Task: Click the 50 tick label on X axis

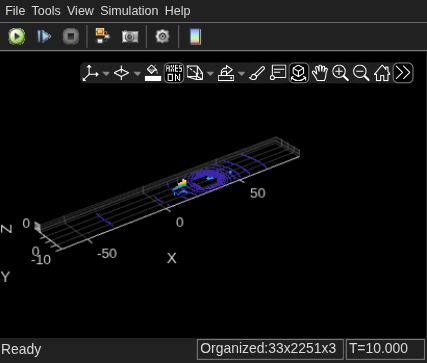Action: (258, 193)
